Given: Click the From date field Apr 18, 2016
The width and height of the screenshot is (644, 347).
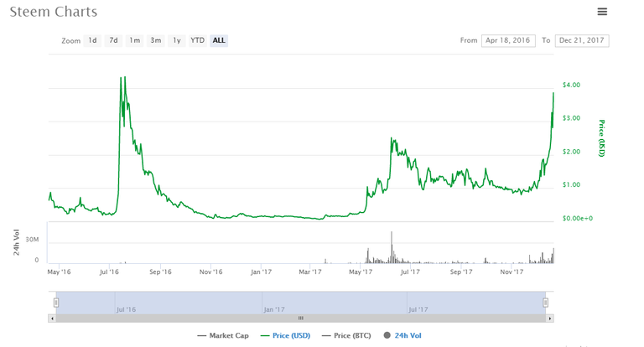Looking at the screenshot, I should click(508, 40).
